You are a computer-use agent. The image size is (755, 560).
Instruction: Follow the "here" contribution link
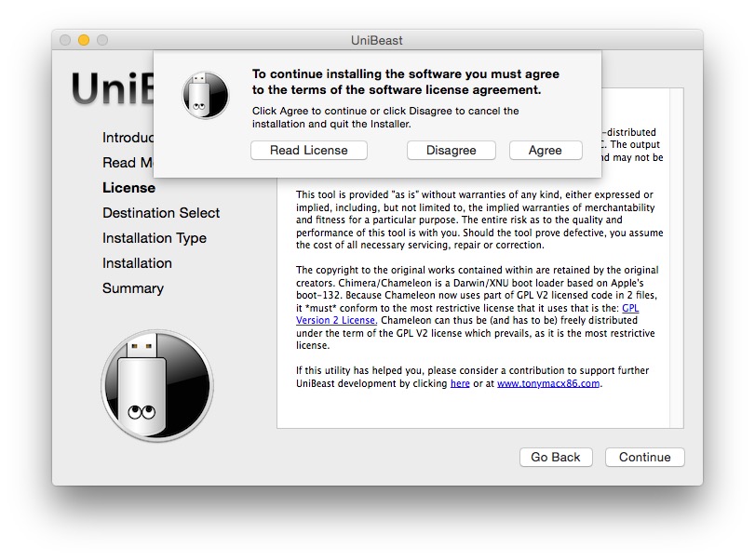(x=460, y=383)
